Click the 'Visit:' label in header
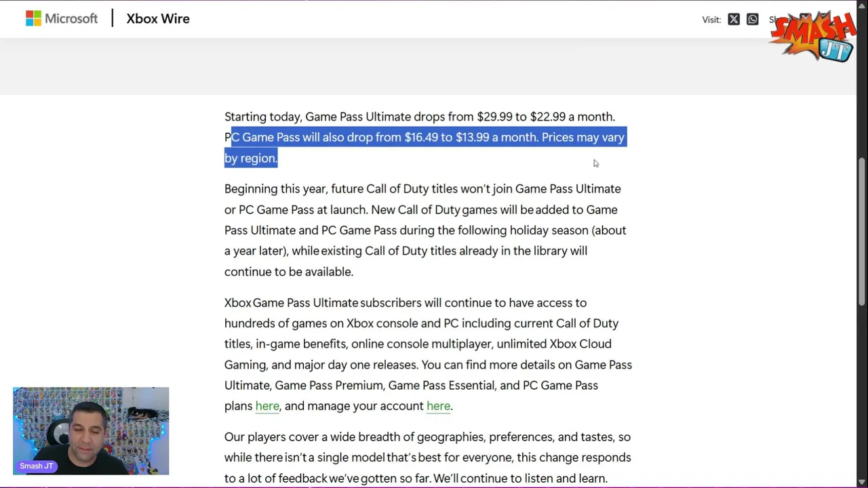868x488 pixels. 711,20
